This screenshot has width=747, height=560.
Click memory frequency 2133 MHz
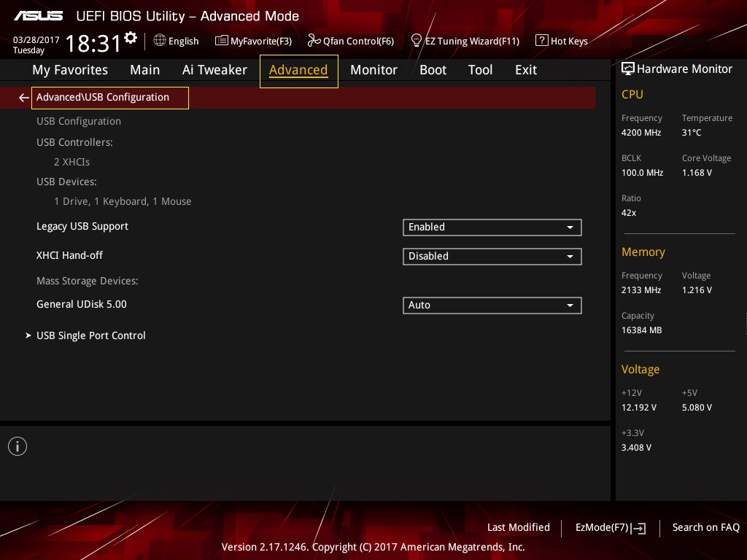641,290
